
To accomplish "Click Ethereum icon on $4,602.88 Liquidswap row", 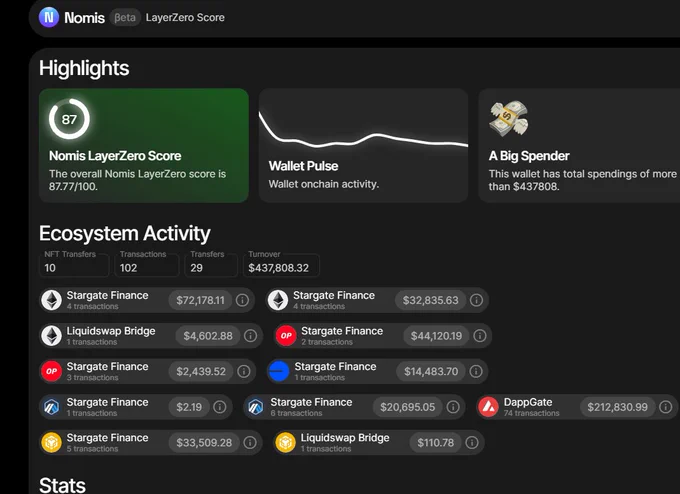I will pos(52,336).
